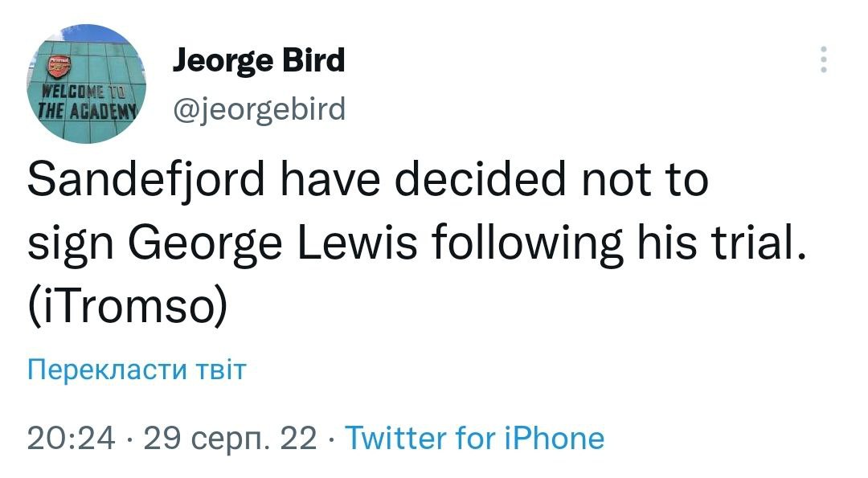Click the 20:24 timestamp
868x478 pixels.
coord(71,438)
